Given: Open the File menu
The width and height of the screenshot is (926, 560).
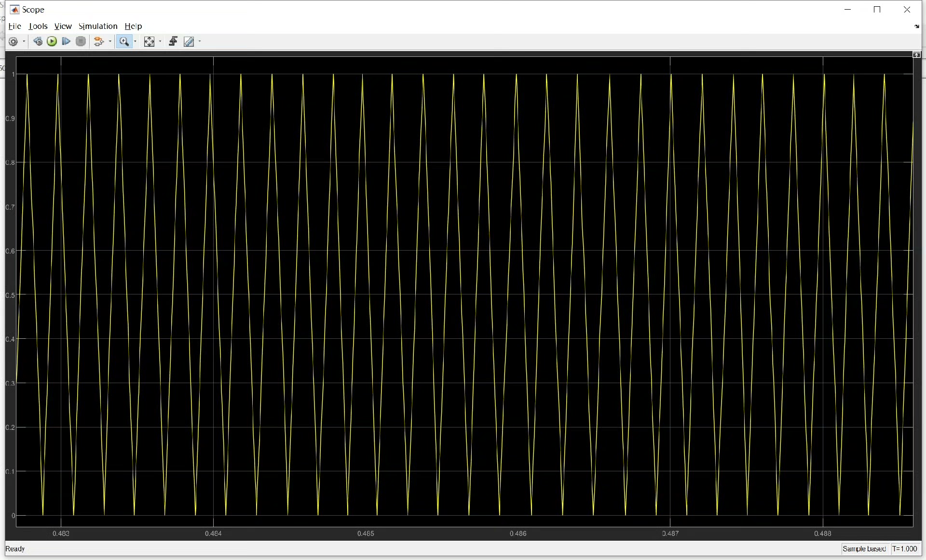Looking at the screenshot, I should pos(14,26).
